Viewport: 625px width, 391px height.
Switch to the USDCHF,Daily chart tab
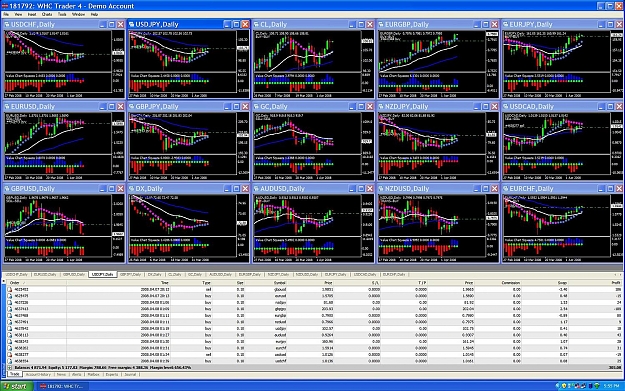pos(17,275)
